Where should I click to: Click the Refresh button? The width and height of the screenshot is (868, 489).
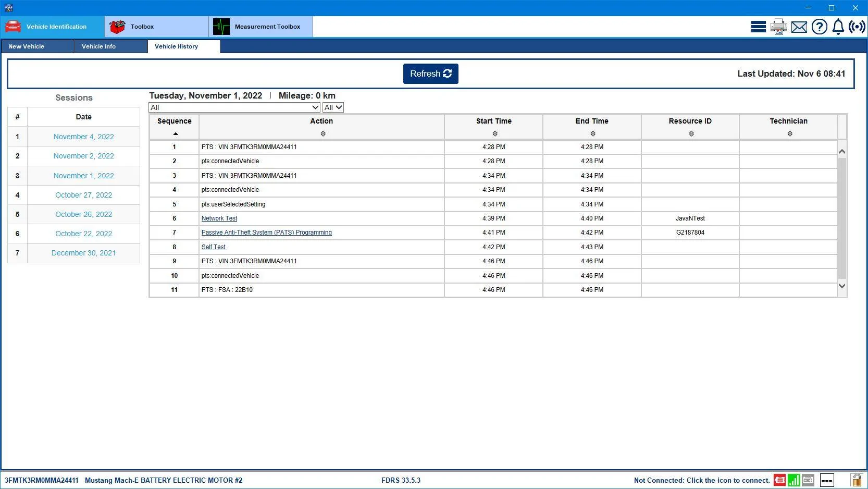click(431, 74)
